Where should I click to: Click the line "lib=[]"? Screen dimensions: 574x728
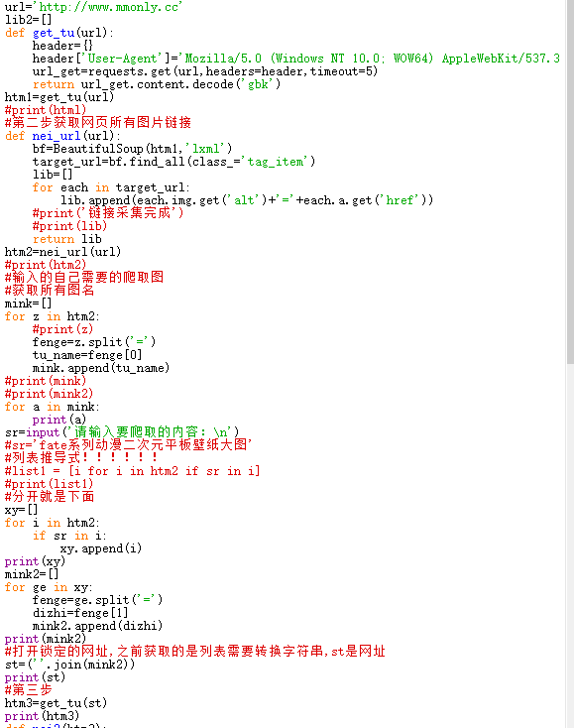tap(53, 175)
